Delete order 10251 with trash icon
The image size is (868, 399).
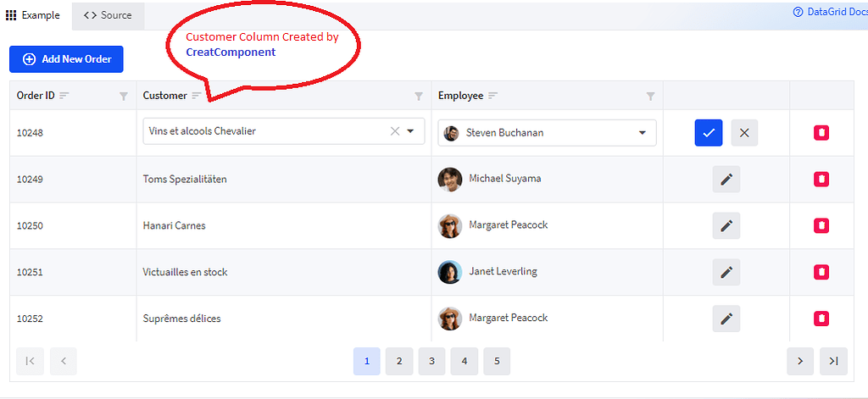pos(821,272)
